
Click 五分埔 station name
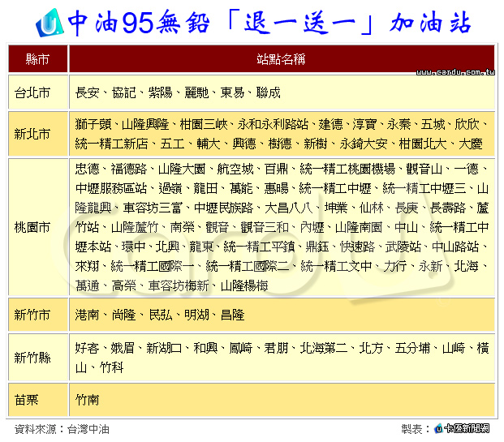pos(412,348)
